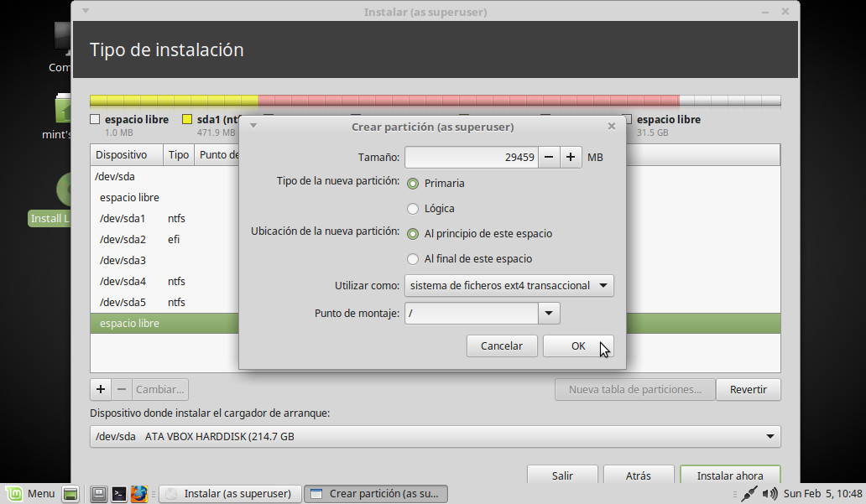The width and height of the screenshot is (866, 504).
Task: Click the show desktop icon in panel
Action: 70,494
